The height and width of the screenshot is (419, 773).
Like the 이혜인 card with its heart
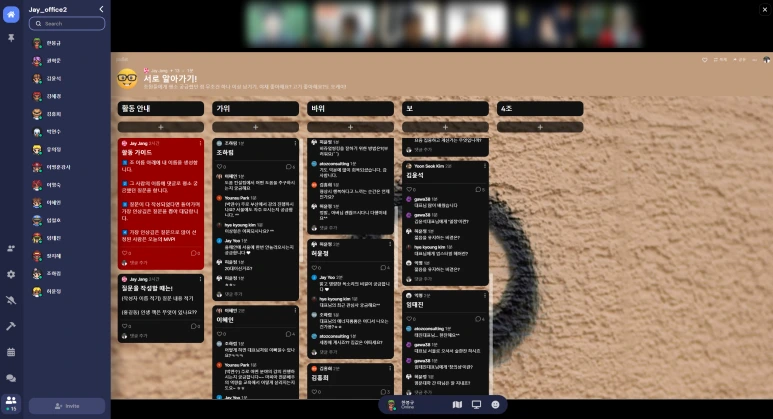point(221,334)
